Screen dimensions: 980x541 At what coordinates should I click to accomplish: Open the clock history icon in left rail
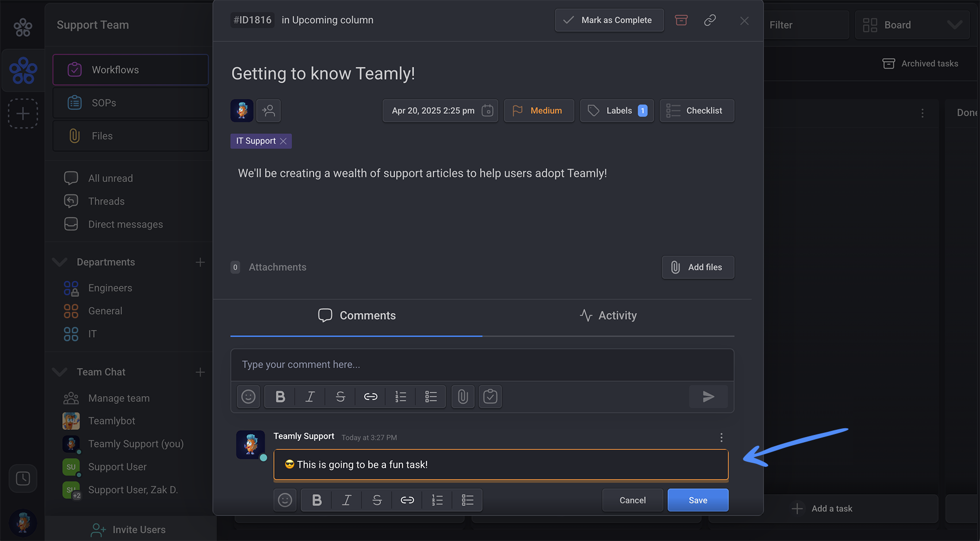[x=23, y=479]
